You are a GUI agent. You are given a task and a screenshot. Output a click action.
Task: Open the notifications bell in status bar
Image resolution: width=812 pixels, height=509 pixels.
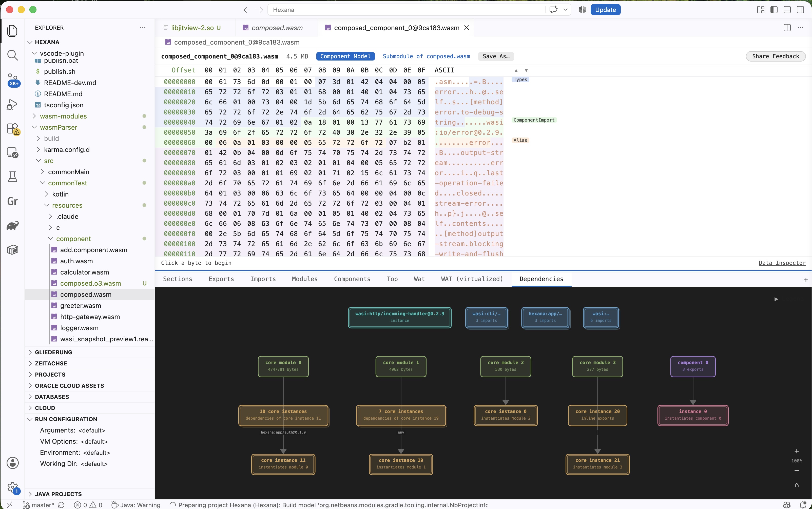pyautogui.click(x=803, y=505)
